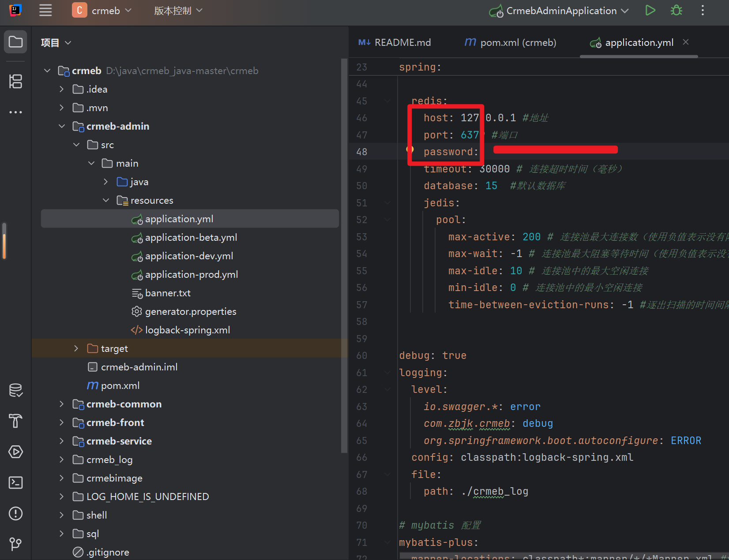
Task: Place cursor on 'debug: true' line
Action: pos(432,355)
